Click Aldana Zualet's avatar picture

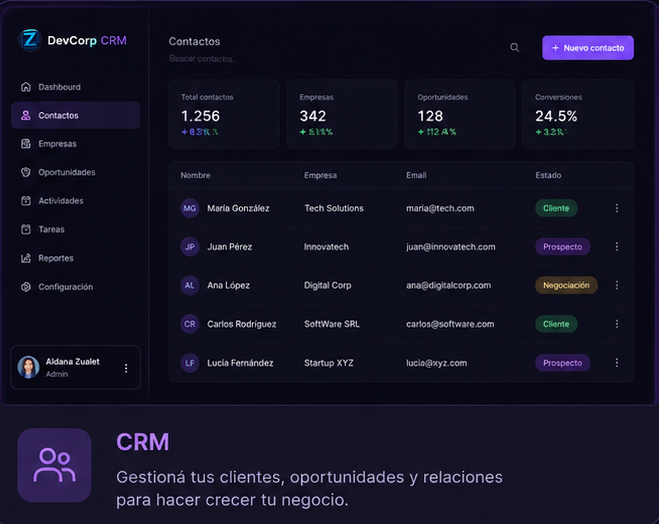[28, 367]
